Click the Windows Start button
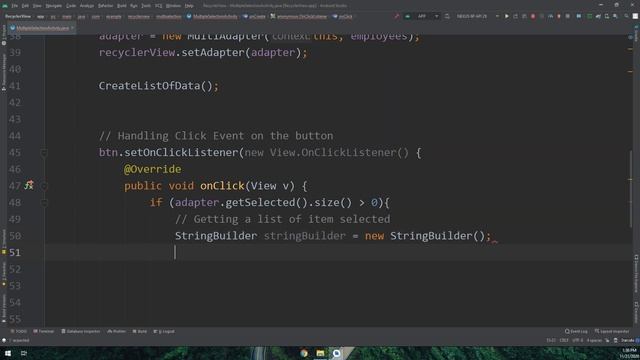The height and width of the screenshot is (360, 640). click(8, 353)
